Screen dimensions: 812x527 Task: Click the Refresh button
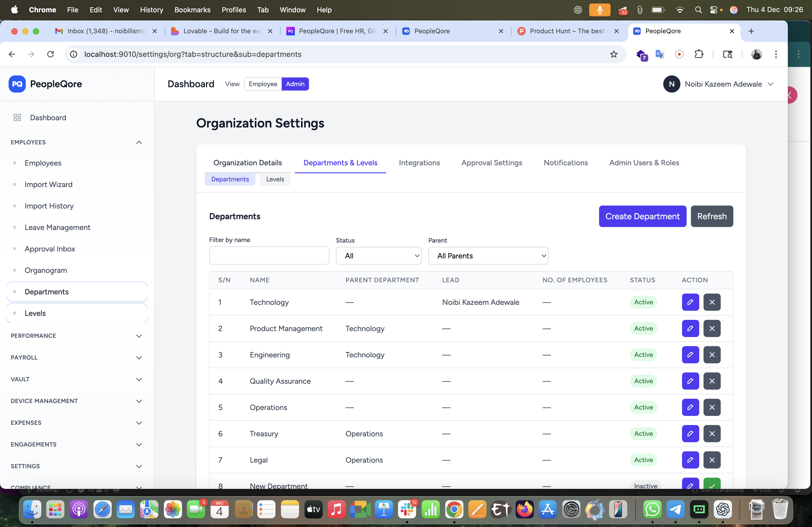click(712, 216)
